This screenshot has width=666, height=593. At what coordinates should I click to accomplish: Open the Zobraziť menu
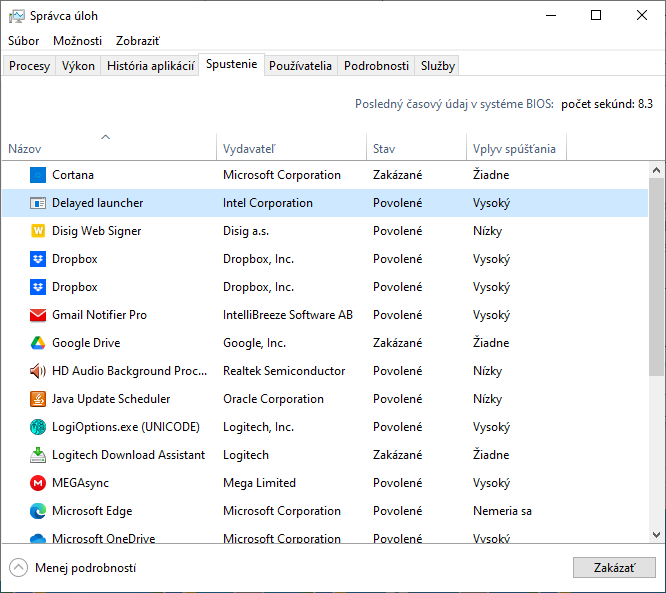point(138,41)
